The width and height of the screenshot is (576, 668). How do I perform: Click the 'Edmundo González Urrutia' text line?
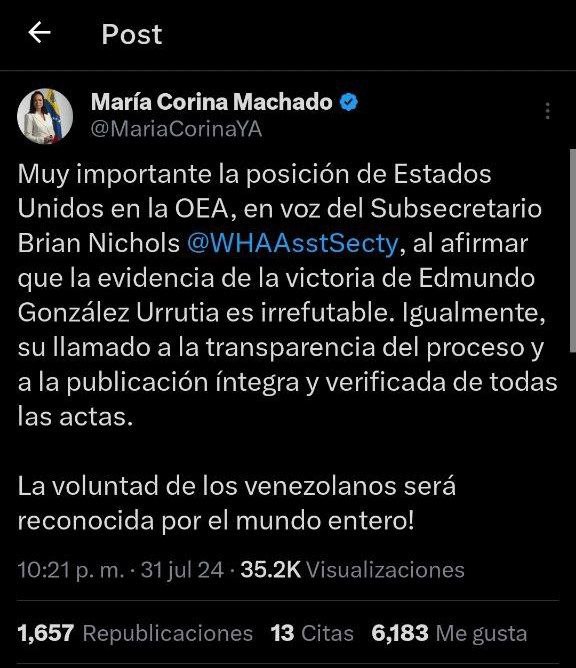point(282,313)
